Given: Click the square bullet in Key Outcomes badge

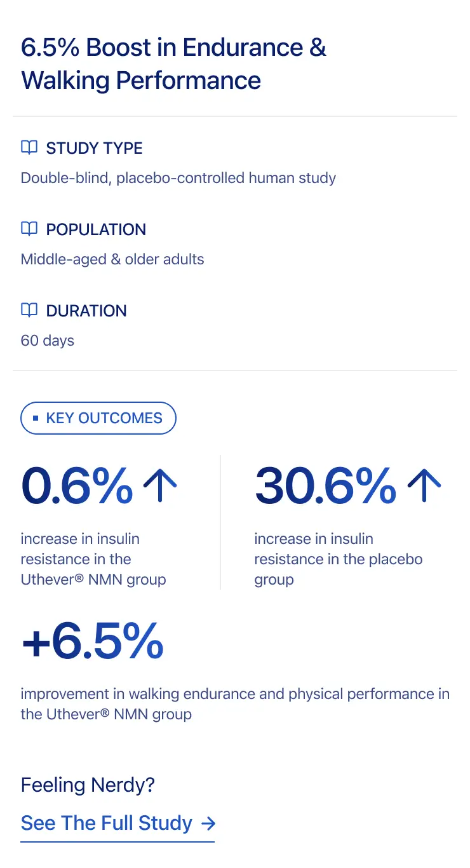Looking at the screenshot, I should point(36,418).
